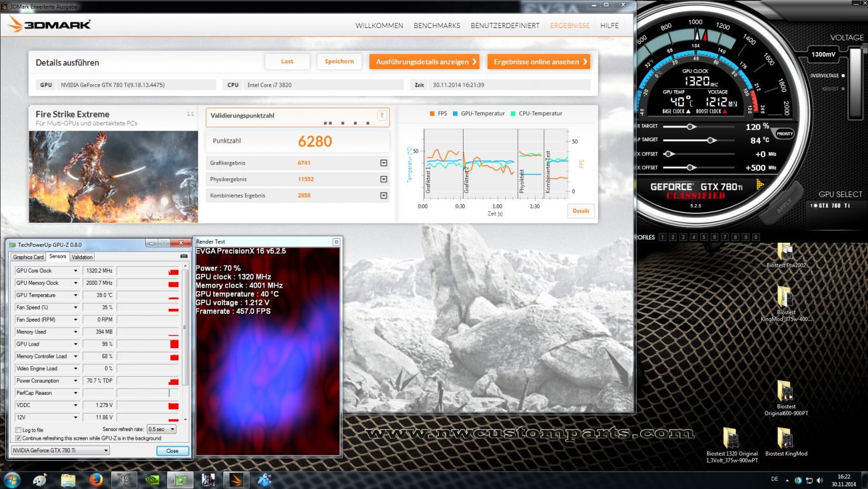Open Biostest KingMod_375w desktop folder
This screenshot has width=868, height=489.
click(786, 304)
